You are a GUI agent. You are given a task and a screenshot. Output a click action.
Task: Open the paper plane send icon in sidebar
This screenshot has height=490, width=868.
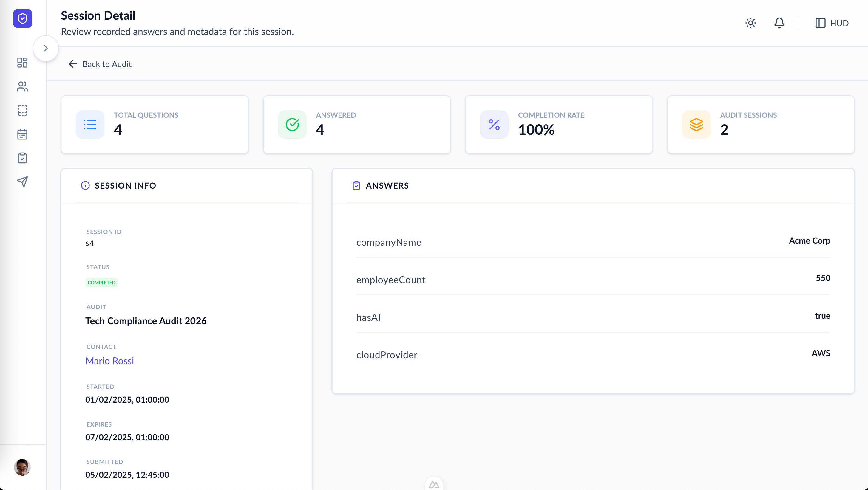click(x=22, y=182)
